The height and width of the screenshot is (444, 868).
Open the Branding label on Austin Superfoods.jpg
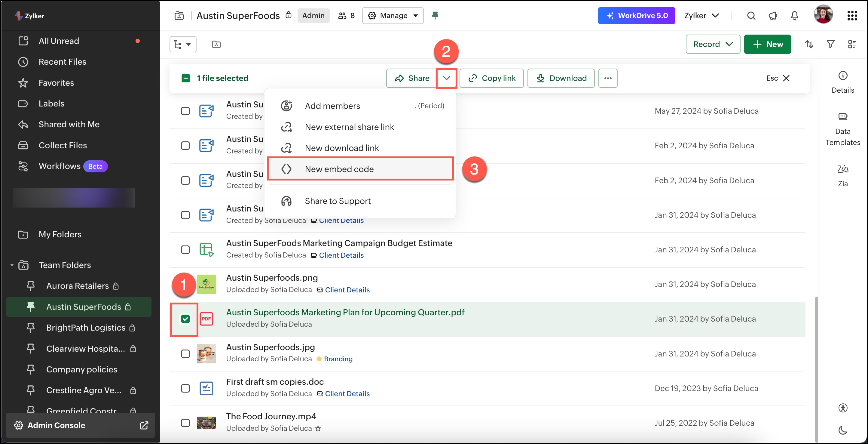[x=338, y=359]
